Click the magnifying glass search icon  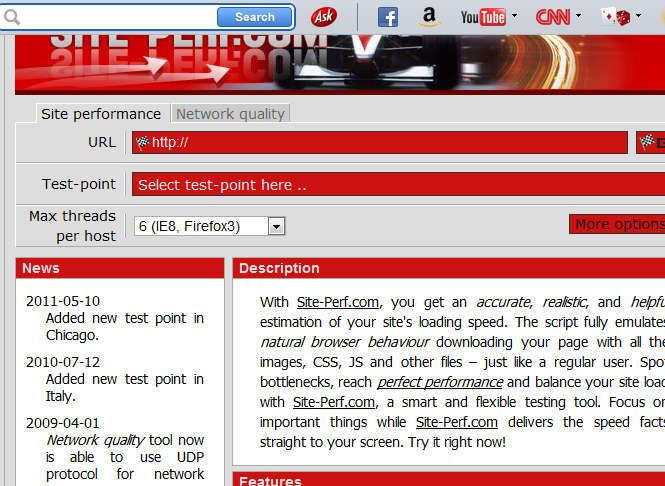[x=11, y=17]
